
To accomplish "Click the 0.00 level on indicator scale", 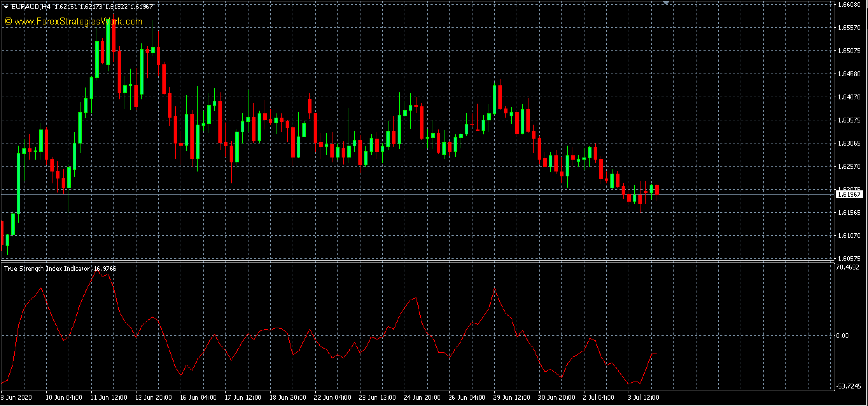I will (x=842, y=336).
